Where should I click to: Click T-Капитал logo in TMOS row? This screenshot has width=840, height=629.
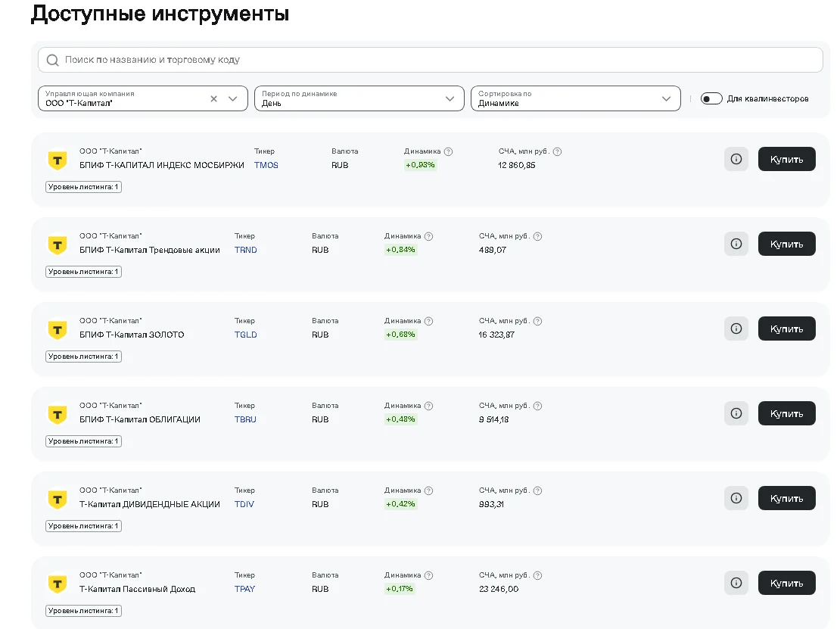tap(58, 160)
